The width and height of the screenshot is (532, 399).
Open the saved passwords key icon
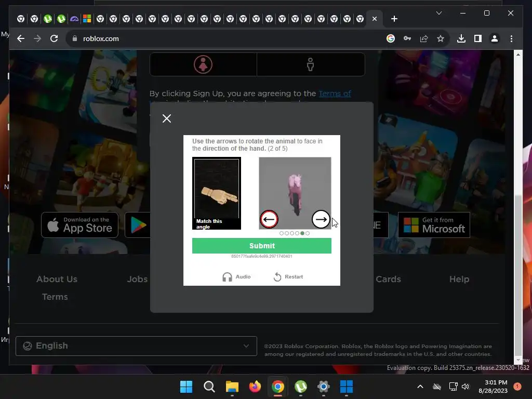[x=407, y=38]
